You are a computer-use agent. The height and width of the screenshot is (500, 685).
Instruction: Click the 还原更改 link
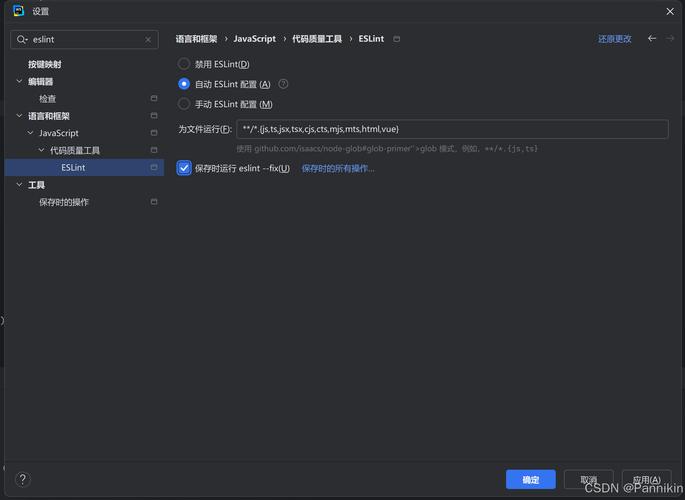point(614,39)
